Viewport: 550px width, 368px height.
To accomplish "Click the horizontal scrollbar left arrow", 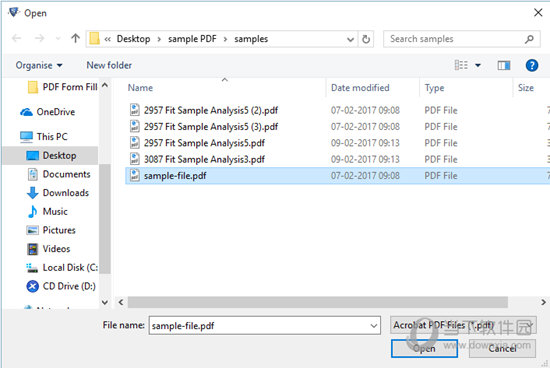I will (121, 302).
